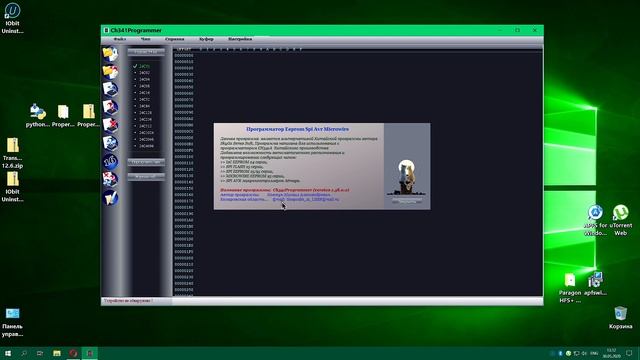Click the third sidebar icon showing a chip

pos(110,89)
